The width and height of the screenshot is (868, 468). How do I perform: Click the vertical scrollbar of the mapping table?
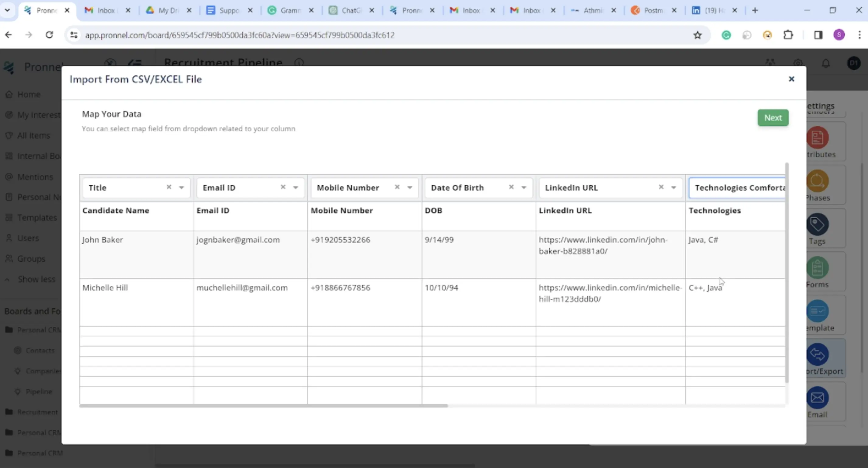pyautogui.click(x=787, y=273)
